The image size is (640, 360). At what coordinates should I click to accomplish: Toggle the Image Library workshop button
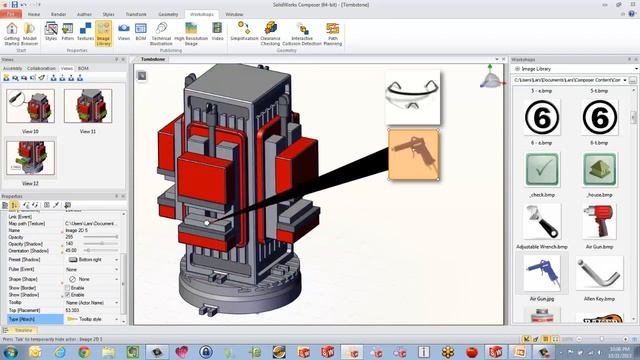[104, 33]
